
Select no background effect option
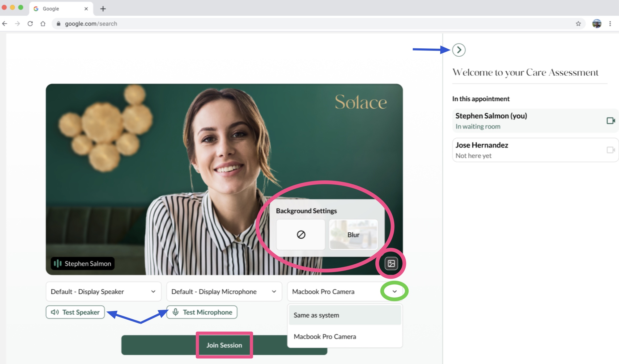[x=301, y=235]
